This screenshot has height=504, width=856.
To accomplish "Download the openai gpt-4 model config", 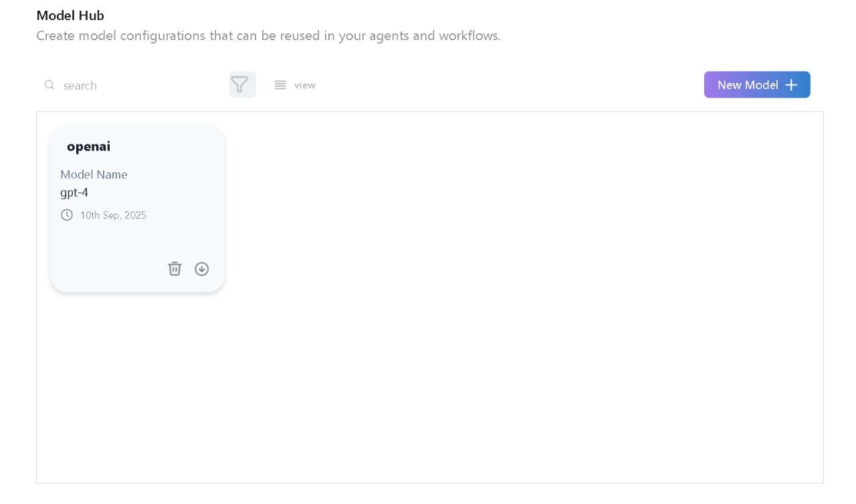I will pos(202,269).
